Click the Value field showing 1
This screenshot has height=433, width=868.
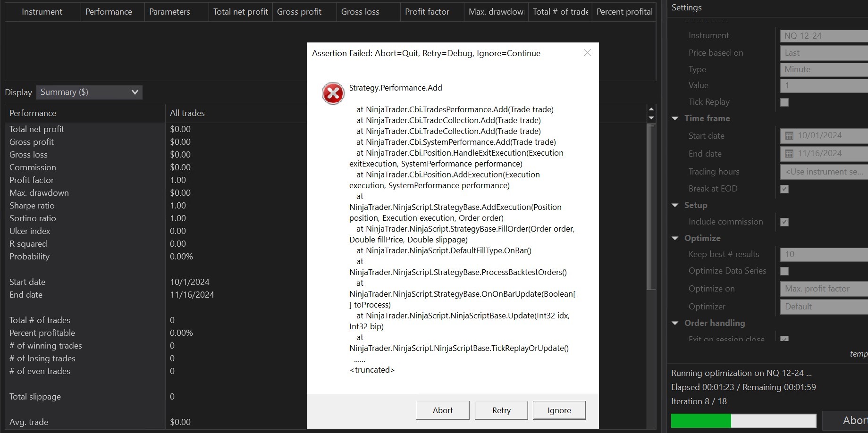(824, 85)
